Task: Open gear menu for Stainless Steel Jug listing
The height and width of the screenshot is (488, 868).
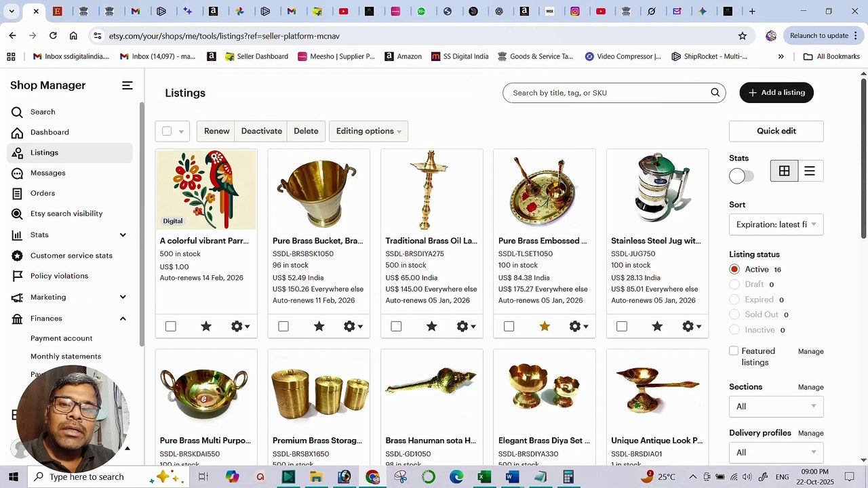Action: [x=692, y=327]
